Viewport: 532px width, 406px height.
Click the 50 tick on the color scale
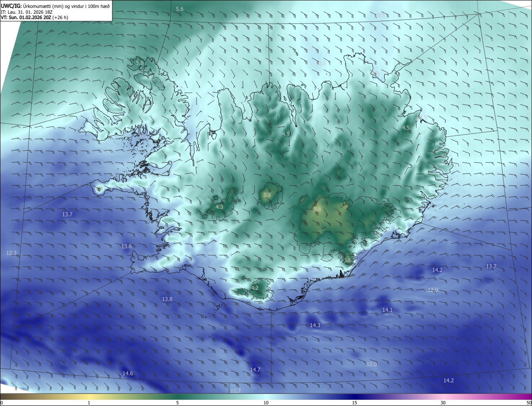529,403
